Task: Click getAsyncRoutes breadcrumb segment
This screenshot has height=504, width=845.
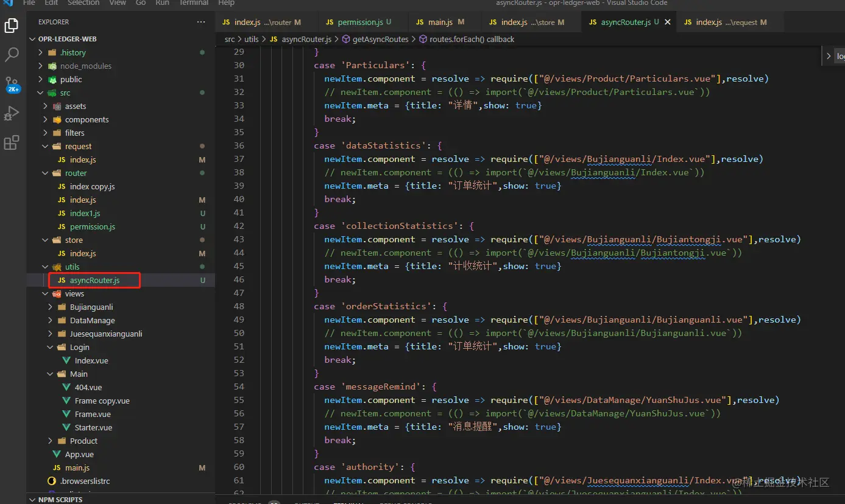Action: (375, 39)
